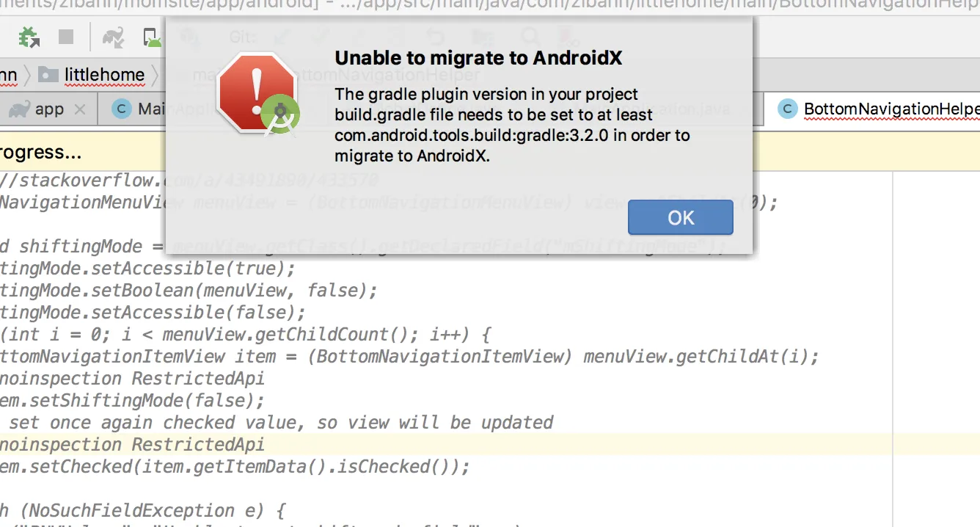The width and height of the screenshot is (980, 527).
Task: Click the gray Stop button in toolbar
Action: point(66,36)
